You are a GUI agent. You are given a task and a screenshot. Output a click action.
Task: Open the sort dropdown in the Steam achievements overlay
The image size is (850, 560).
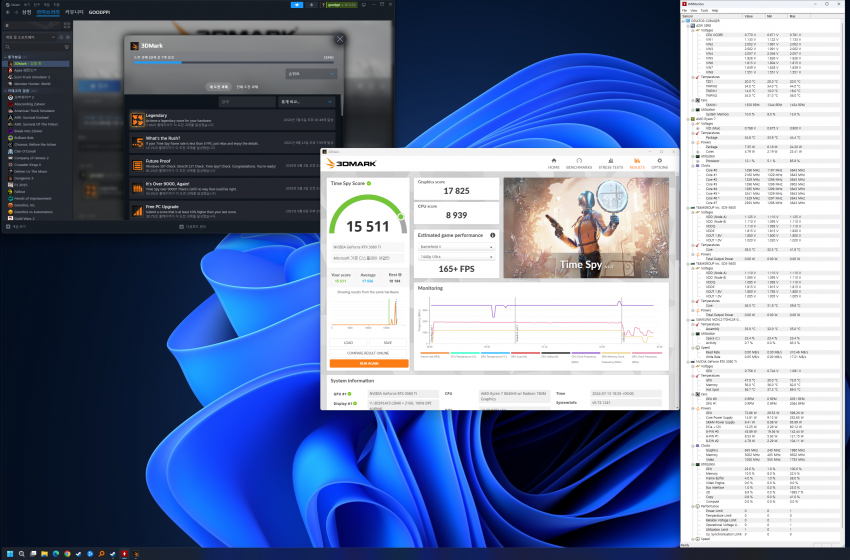(311, 74)
